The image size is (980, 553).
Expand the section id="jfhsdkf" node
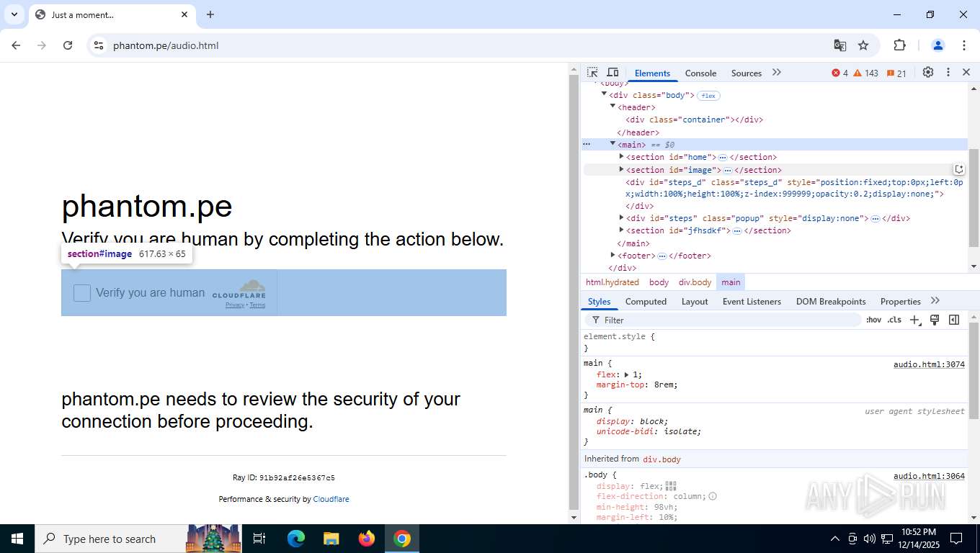(621, 230)
